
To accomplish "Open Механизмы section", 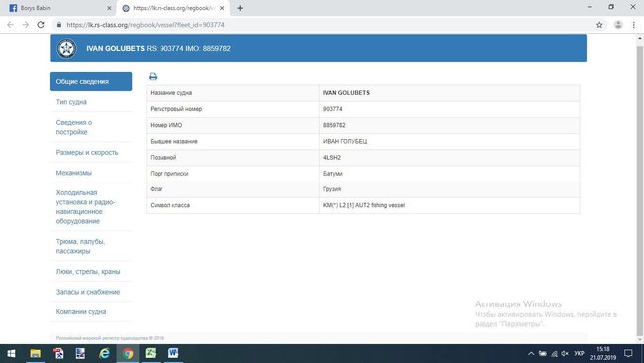I will (x=91, y=173).
